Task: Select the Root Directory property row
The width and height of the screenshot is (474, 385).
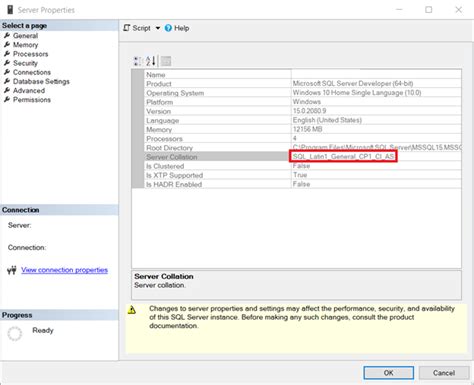Action: point(303,148)
